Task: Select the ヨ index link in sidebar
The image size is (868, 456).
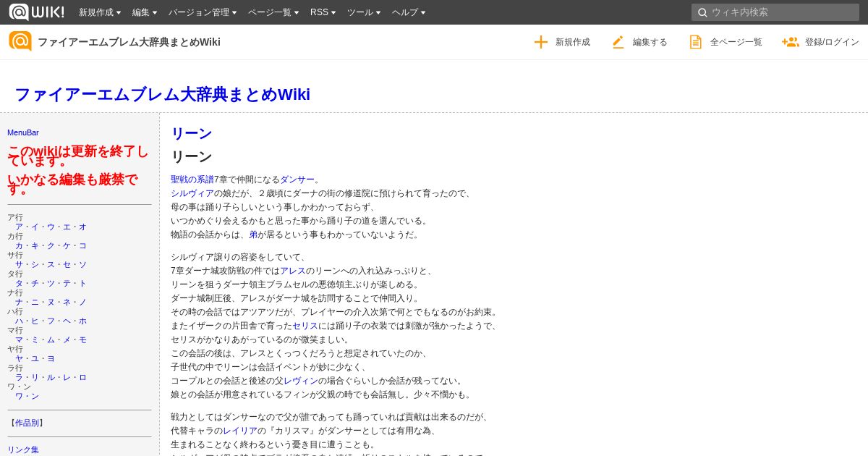Action: click(x=51, y=358)
